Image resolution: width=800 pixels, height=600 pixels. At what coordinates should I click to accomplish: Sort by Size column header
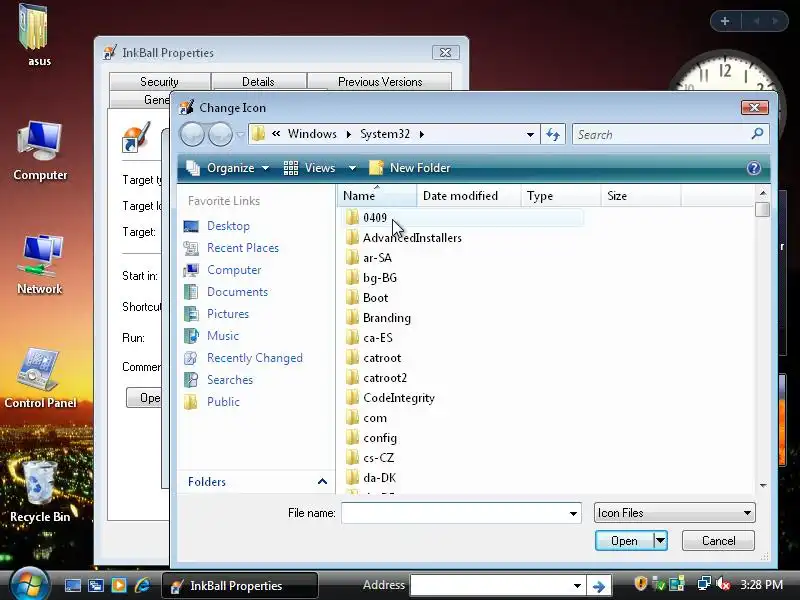click(641, 196)
